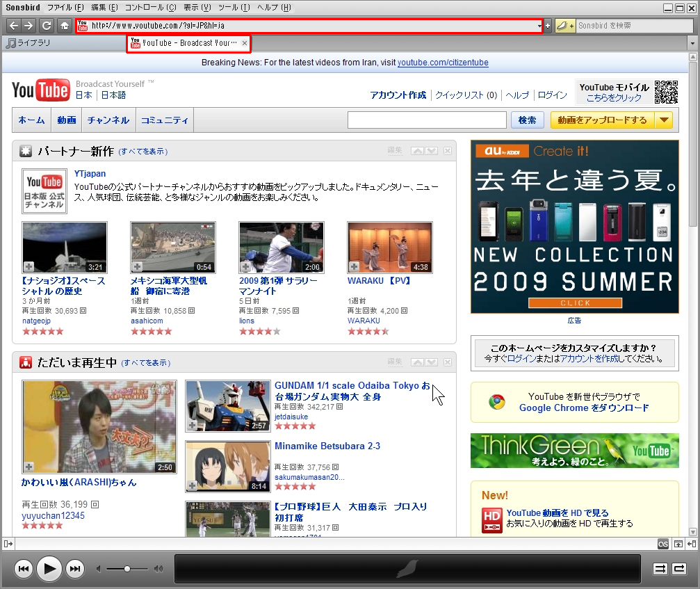Open the 編集 menu in the menu bar
Viewport: 700px width, 589px height.
point(104,8)
